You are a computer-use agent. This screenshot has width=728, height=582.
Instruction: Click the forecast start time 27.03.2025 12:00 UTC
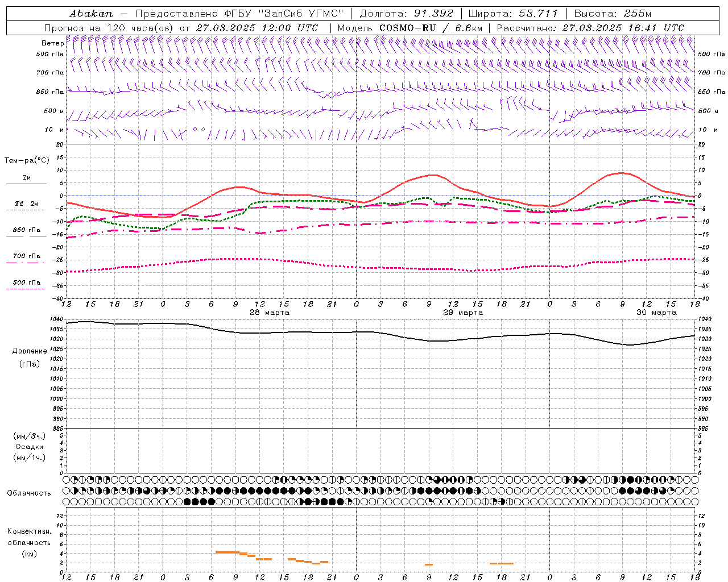[x=257, y=28]
